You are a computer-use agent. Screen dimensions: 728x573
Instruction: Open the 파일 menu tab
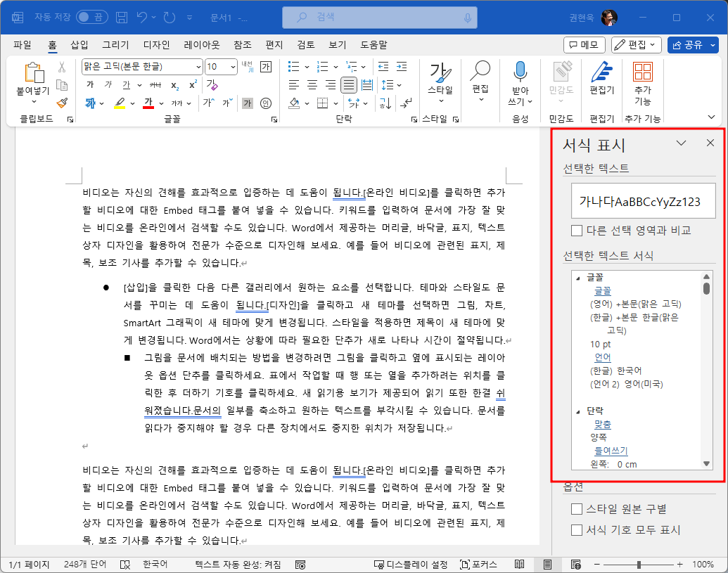(x=23, y=45)
